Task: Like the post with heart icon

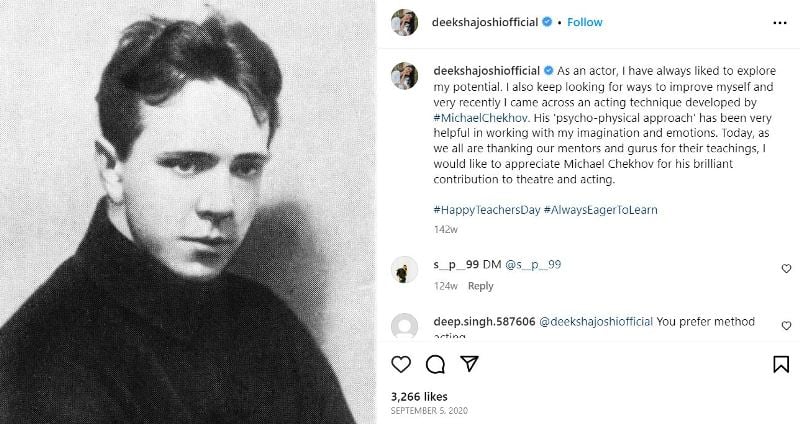Action: (401, 364)
